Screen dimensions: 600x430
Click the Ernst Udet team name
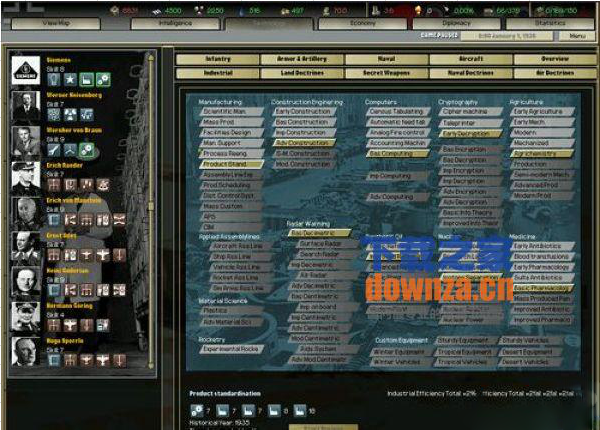pyautogui.click(x=62, y=236)
